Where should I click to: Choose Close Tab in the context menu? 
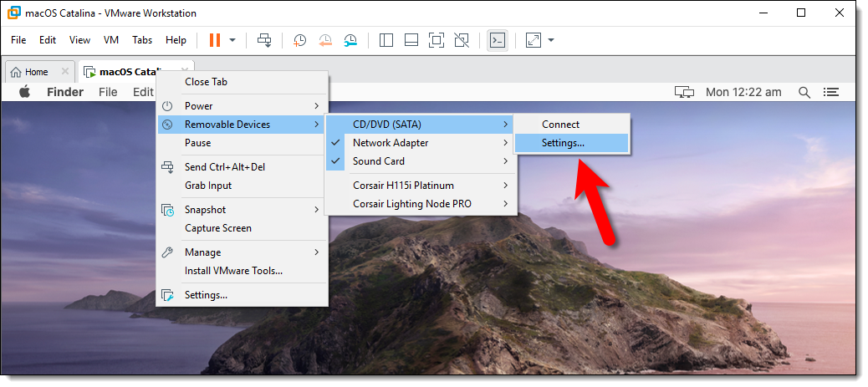pos(242,82)
